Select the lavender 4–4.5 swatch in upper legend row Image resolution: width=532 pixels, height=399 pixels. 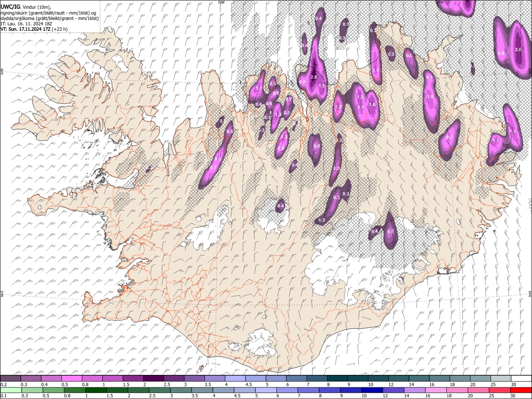235,379
